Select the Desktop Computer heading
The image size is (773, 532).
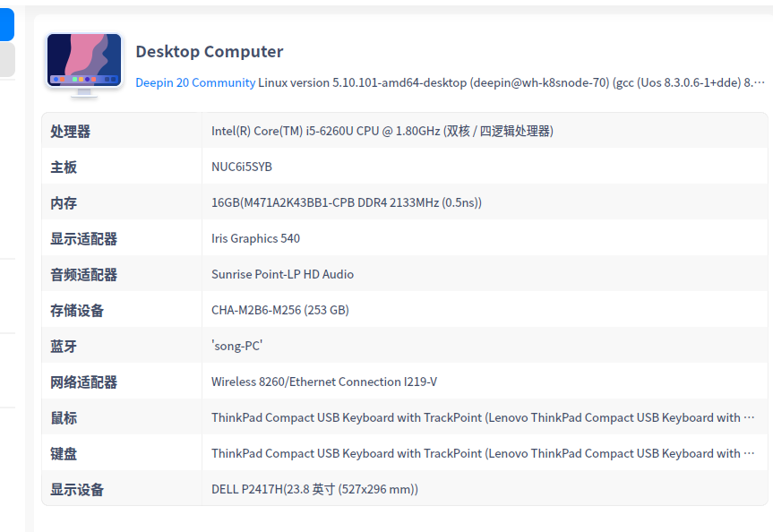tap(210, 51)
